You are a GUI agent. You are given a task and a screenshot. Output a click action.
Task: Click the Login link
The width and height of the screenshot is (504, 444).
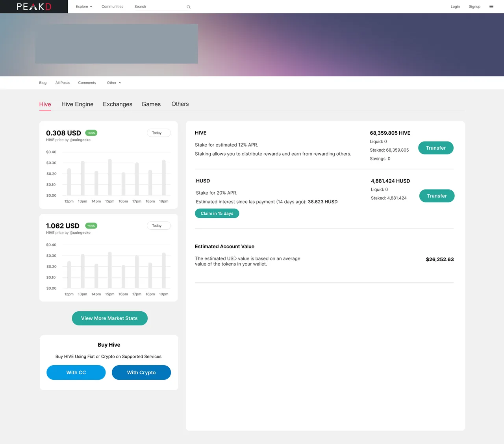click(x=455, y=7)
